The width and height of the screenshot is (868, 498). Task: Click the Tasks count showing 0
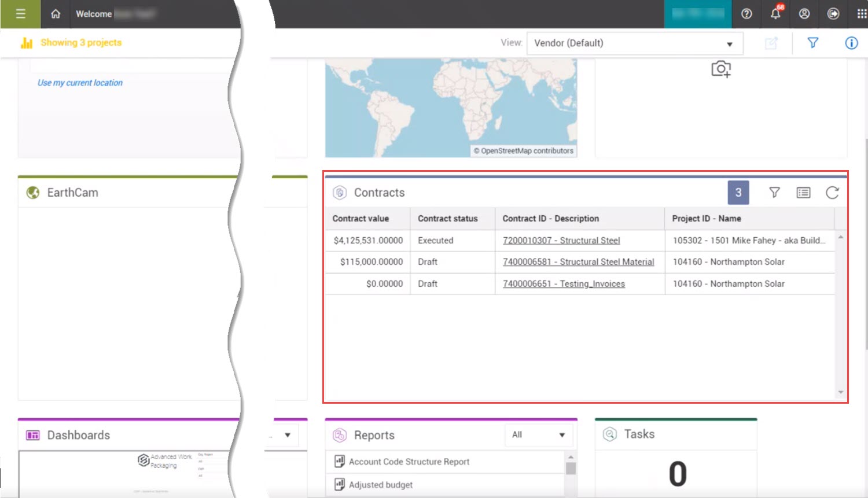[x=678, y=474]
